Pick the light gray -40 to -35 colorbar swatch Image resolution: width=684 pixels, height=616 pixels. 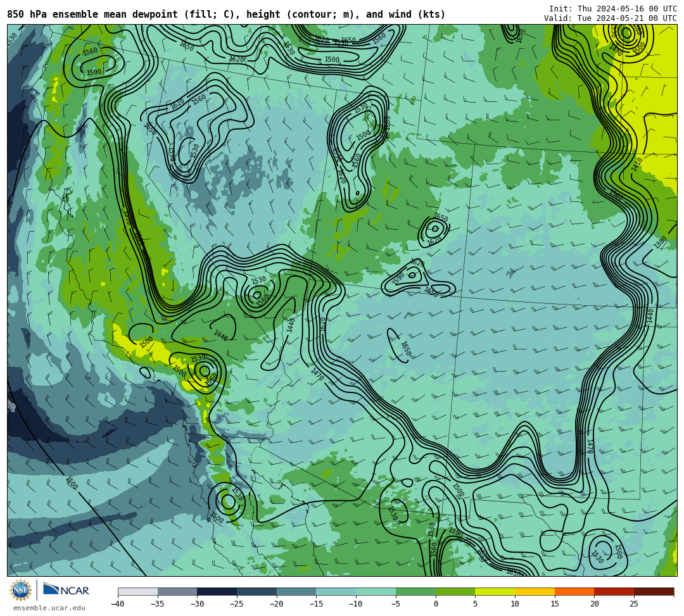click(138, 591)
